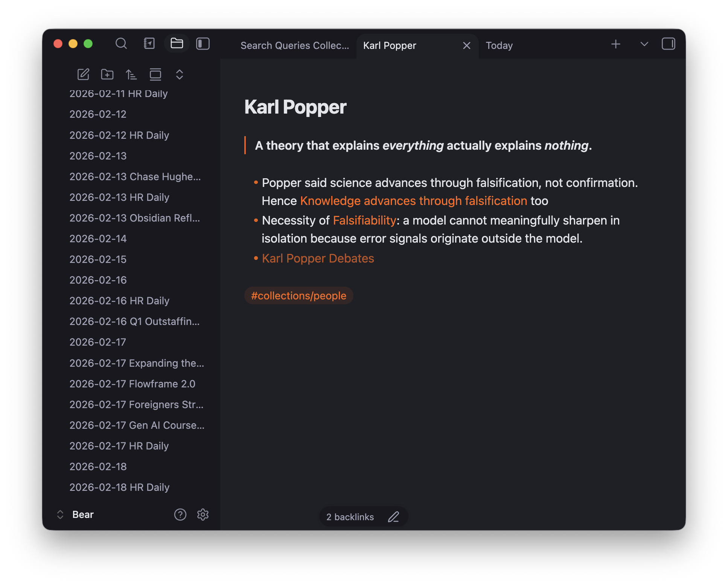The width and height of the screenshot is (728, 586).
Task: Switch to the Search Queries Collection tab
Action: pyautogui.click(x=295, y=46)
